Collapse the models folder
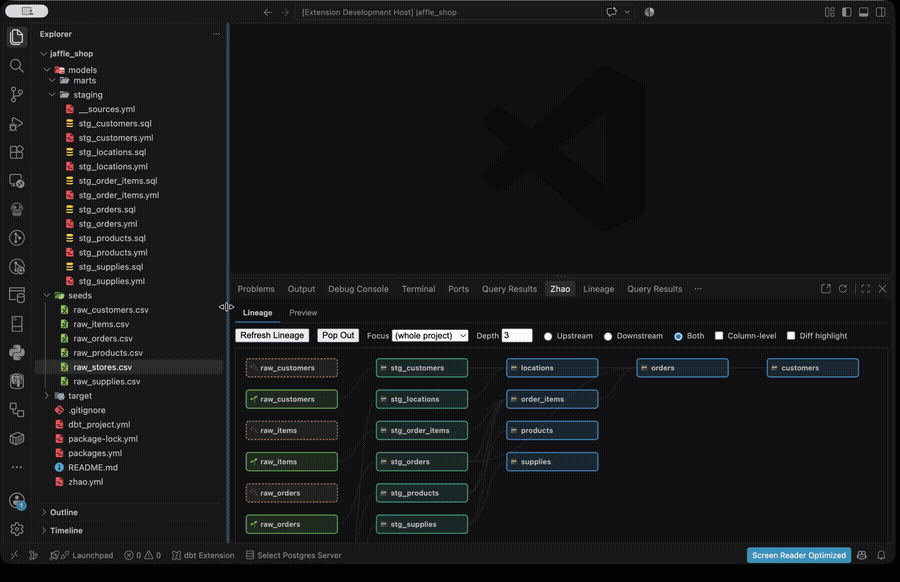900x582 pixels. [46, 69]
